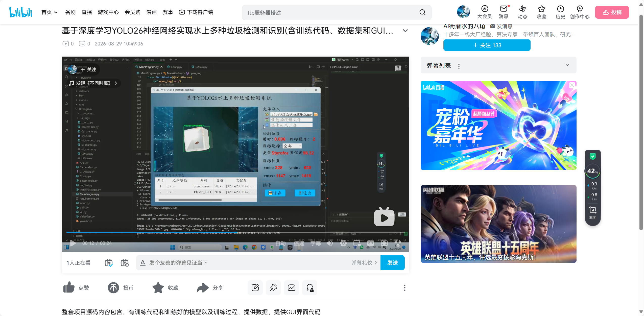Click 关注 overlay on video top-left
Screen dimensions: 644x316
88,69
